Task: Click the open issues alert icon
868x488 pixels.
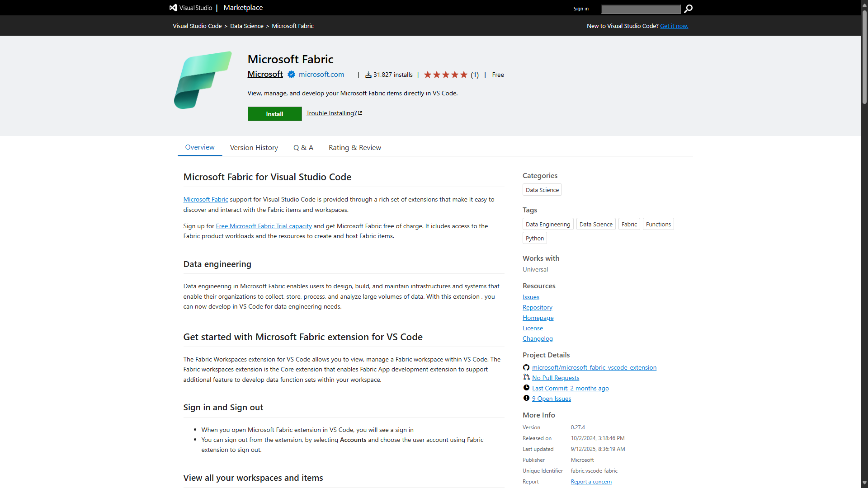Action: click(526, 398)
